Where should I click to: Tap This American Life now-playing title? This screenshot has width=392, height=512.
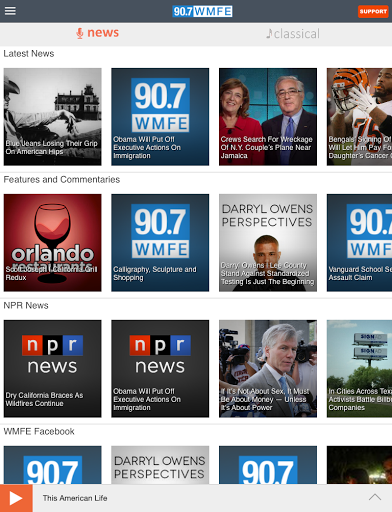(75, 498)
